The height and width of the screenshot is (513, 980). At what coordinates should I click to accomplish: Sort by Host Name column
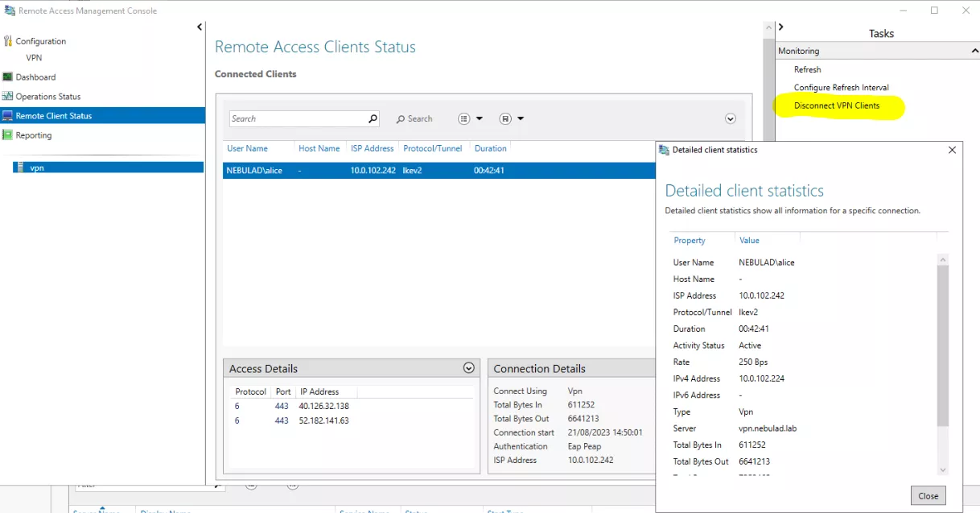tap(319, 148)
